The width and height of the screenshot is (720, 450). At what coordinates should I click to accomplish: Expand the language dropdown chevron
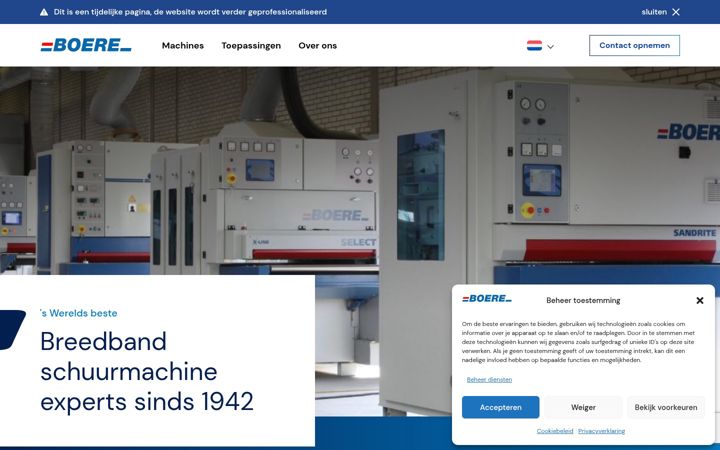coord(551,46)
